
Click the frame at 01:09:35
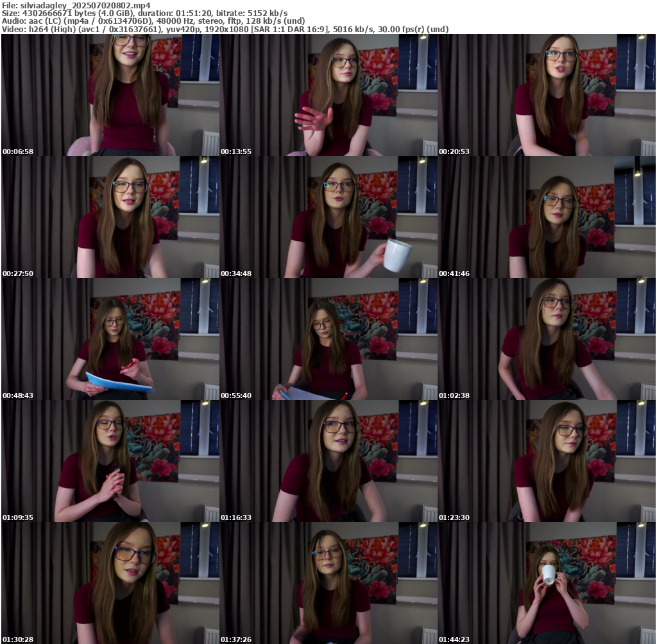click(110, 461)
